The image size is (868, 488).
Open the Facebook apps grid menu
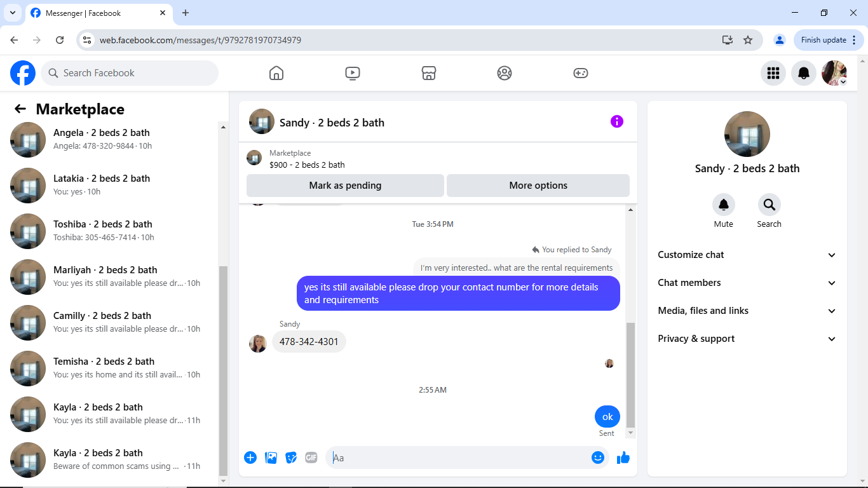pos(773,73)
